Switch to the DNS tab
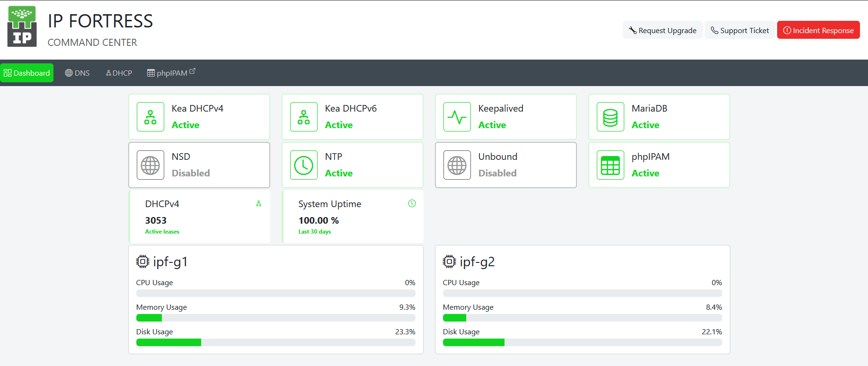The width and height of the screenshot is (868, 366). tap(77, 73)
